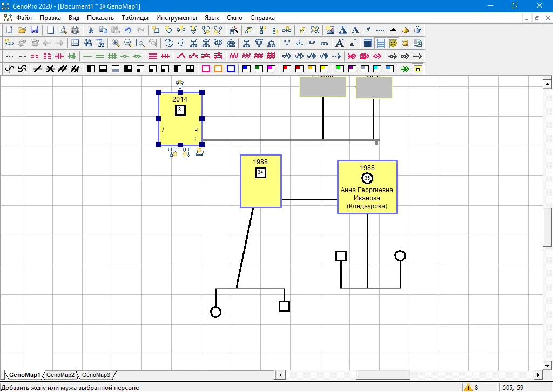Pick the magenta border color swatch
This screenshot has height=392, width=553.
206,69
